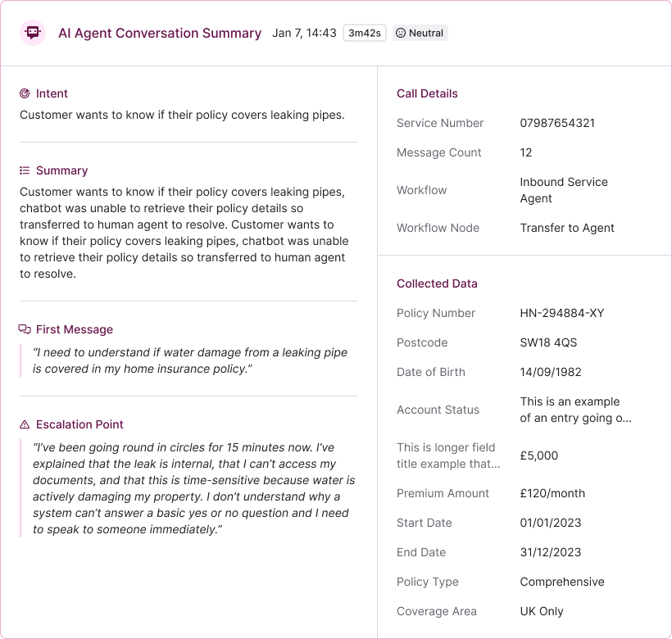Screen dimensions: 672x639
Task: Click the Escalation Point warning triangle icon
Action: (x=25, y=424)
